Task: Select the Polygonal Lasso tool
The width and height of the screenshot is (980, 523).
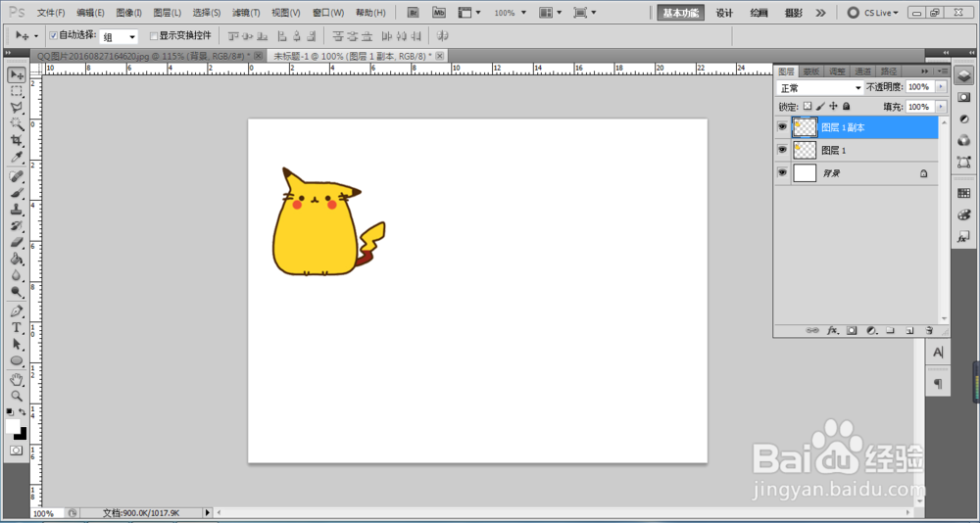Action: [x=17, y=108]
